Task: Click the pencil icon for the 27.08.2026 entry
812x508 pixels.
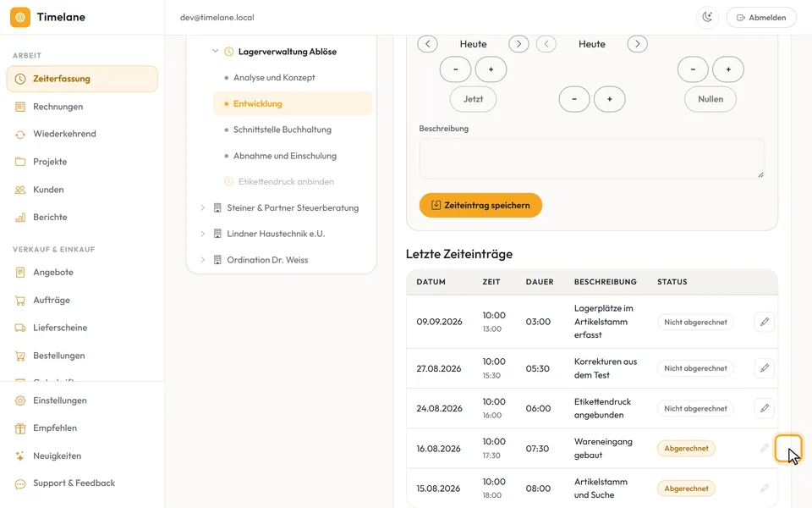Action: click(x=765, y=368)
